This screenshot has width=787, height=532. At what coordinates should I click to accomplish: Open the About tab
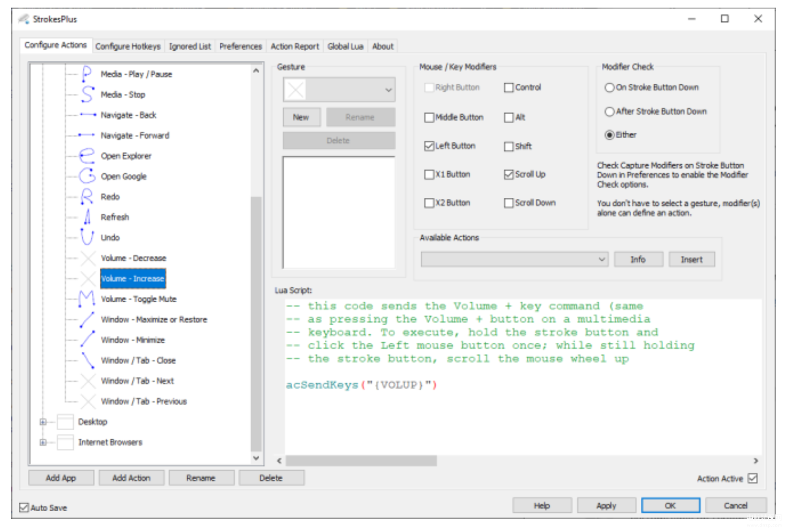pos(383,46)
